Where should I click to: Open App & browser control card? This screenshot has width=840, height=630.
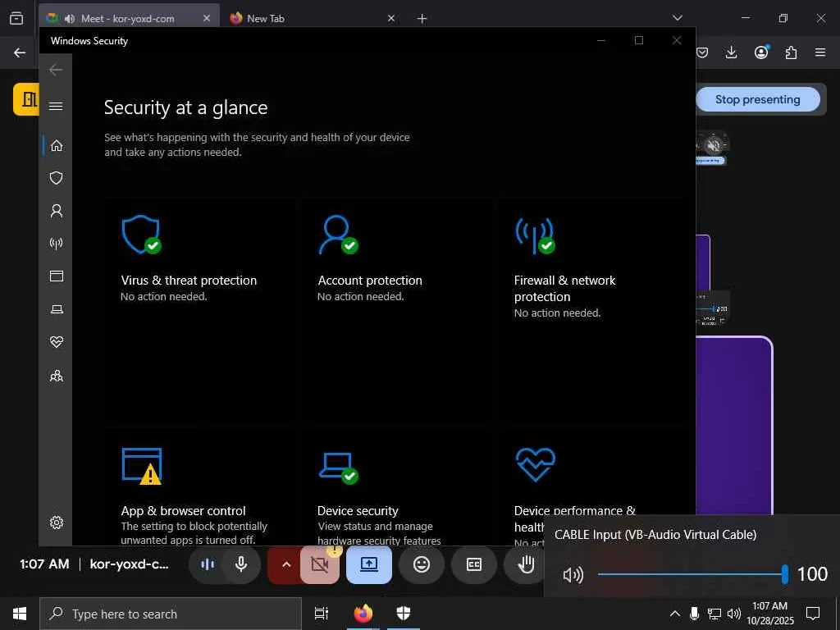pyautogui.click(x=199, y=486)
